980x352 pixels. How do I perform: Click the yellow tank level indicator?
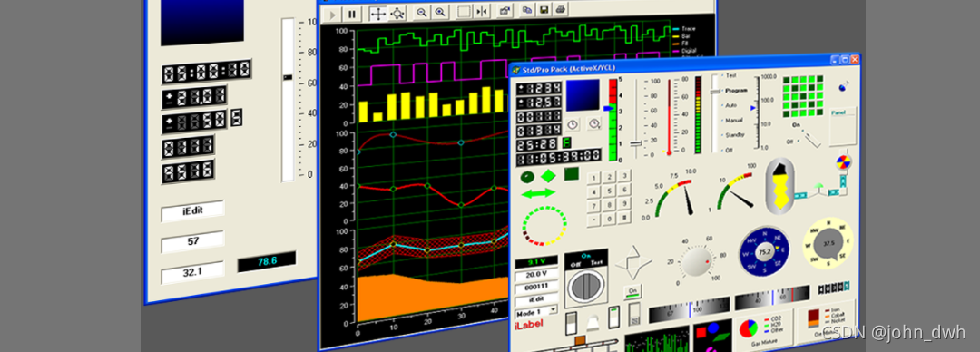click(x=780, y=186)
